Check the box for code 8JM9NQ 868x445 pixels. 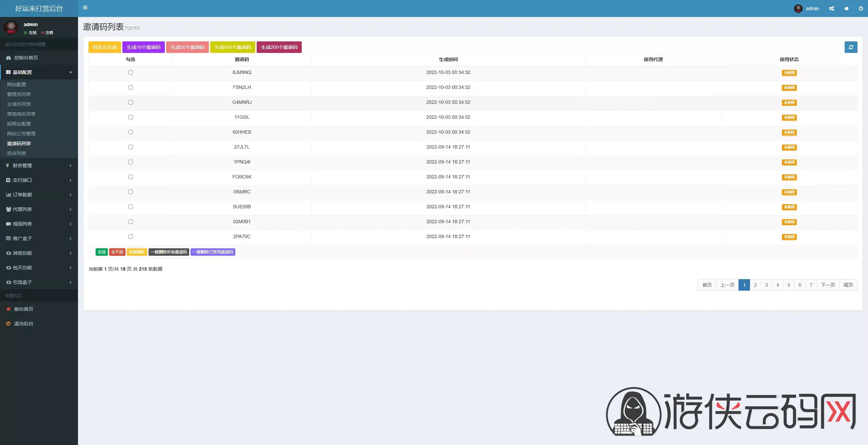click(x=131, y=72)
